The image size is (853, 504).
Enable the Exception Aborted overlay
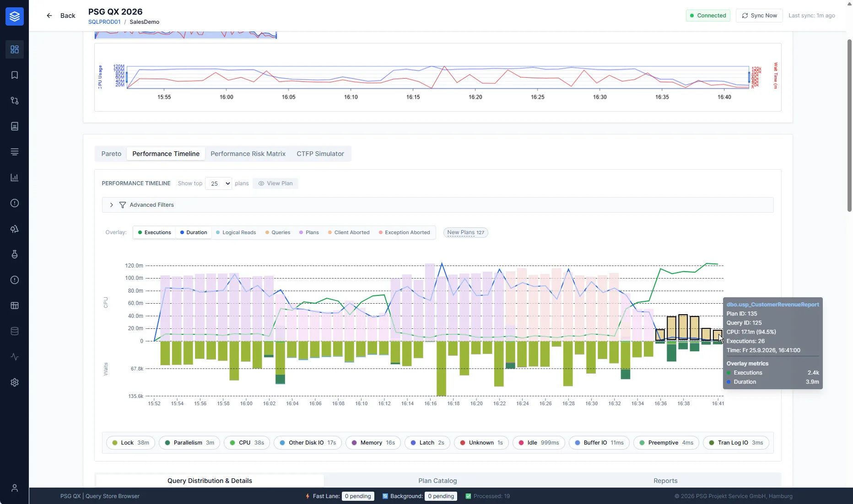[x=404, y=232]
